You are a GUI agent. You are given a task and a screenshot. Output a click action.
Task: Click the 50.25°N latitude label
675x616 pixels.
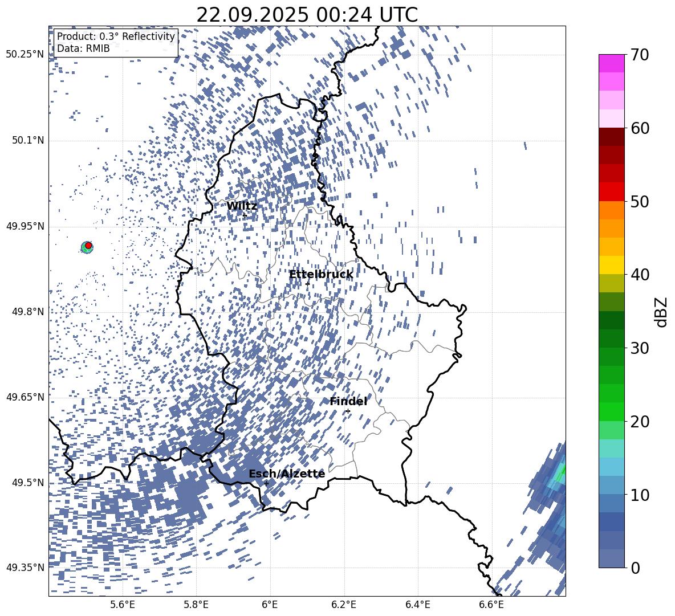coord(25,55)
